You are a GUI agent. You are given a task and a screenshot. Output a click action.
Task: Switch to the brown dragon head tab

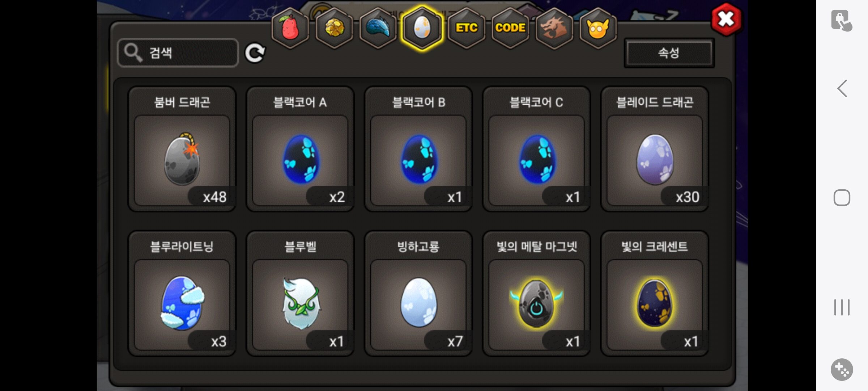coord(554,28)
